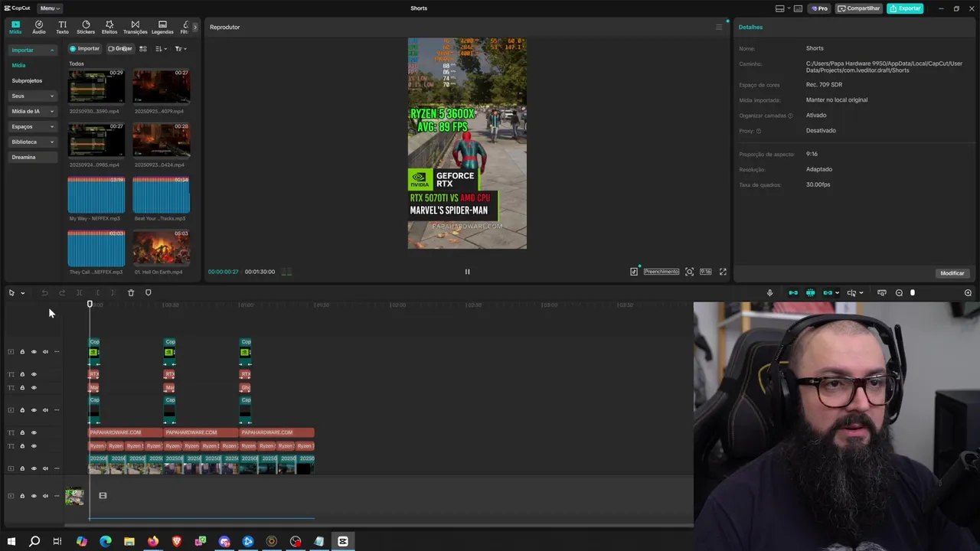Screen dimensions: 980x551
Task: Toggle auto snapping in timeline
Action: [x=810, y=292]
